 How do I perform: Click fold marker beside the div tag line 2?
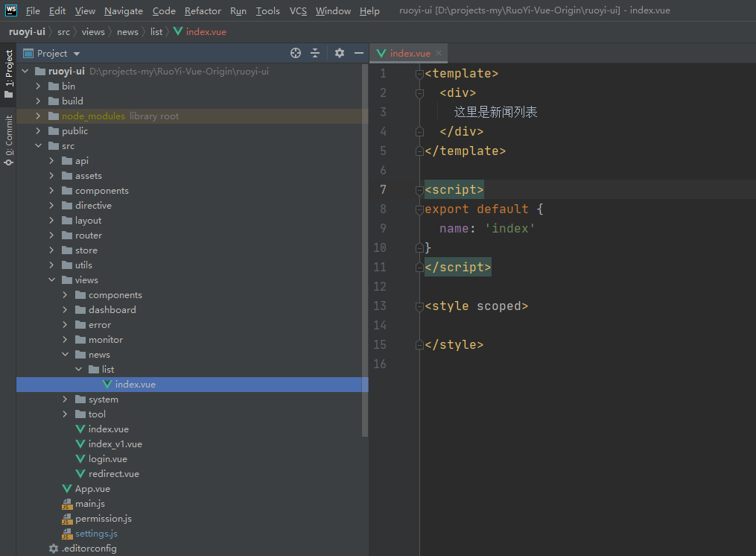click(x=419, y=93)
